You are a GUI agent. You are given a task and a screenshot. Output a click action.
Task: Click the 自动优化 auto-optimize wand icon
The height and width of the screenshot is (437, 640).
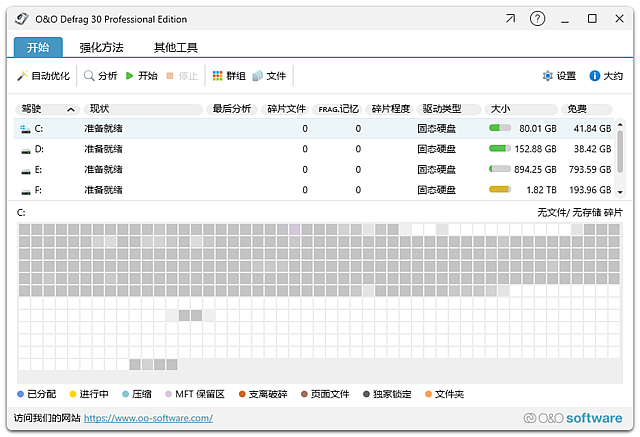pos(22,76)
